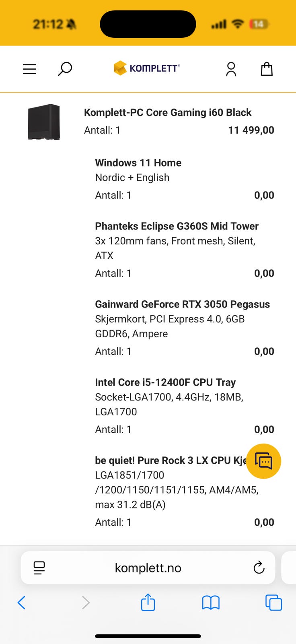Open Komplett-PC Core Gaming i60 Black title
Screen dimensions: 296x644
click(168, 112)
